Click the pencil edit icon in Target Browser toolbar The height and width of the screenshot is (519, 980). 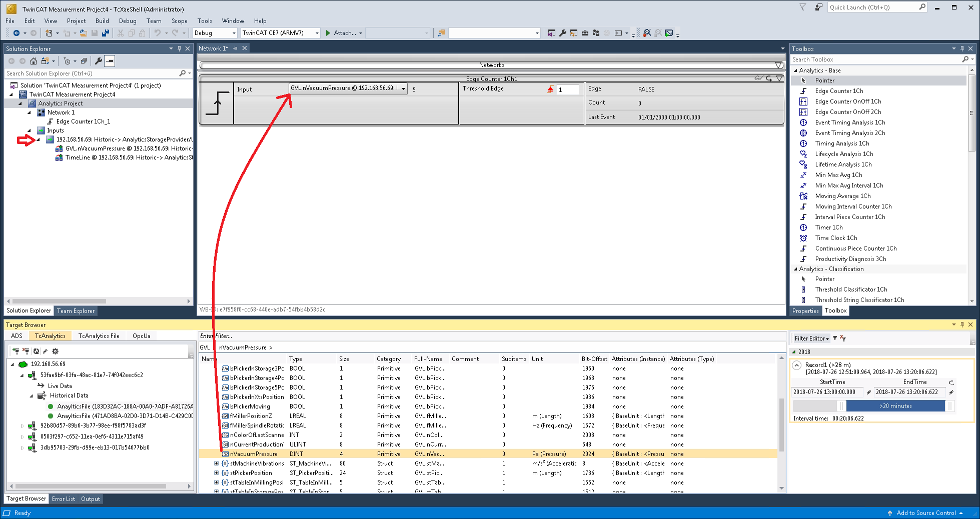(x=46, y=351)
